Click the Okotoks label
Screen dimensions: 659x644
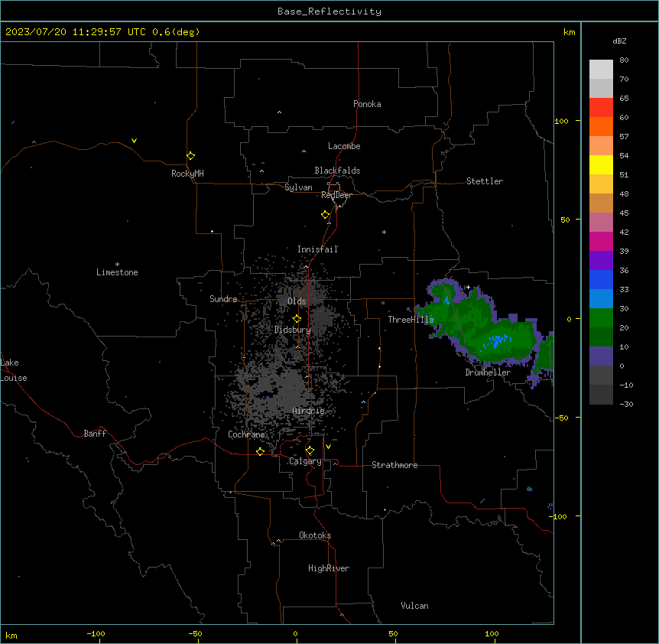(x=315, y=535)
